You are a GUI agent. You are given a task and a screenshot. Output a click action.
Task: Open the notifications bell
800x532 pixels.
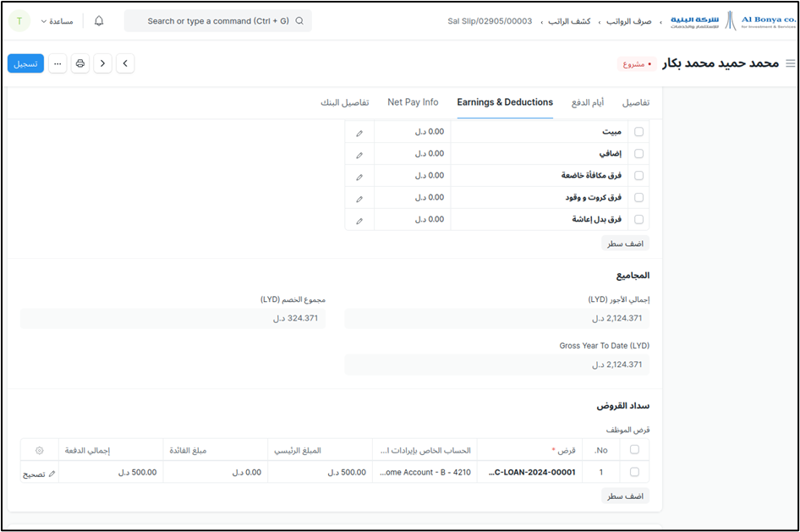pyautogui.click(x=99, y=21)
